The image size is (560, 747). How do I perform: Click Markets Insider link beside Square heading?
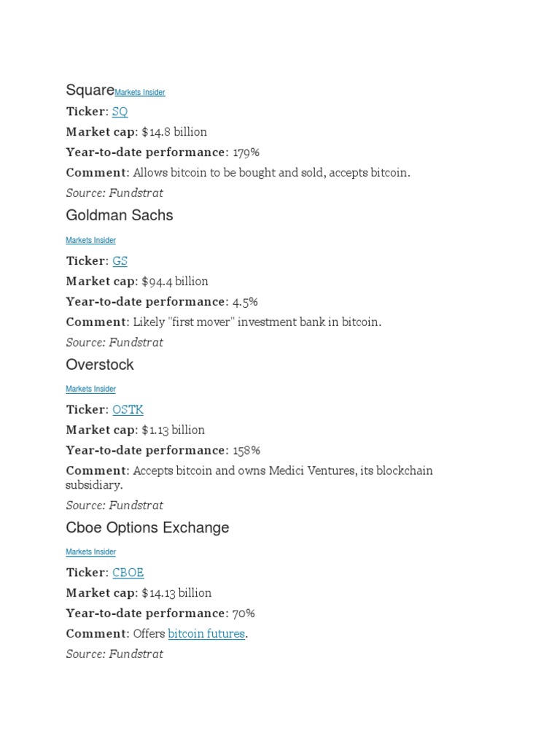point(140,93)
